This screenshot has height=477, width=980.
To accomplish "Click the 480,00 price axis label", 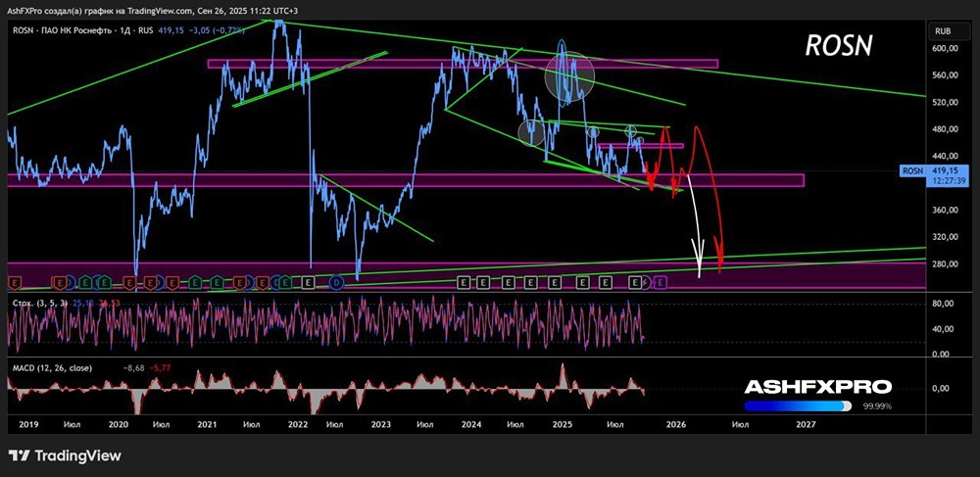I will click(943, 129).
